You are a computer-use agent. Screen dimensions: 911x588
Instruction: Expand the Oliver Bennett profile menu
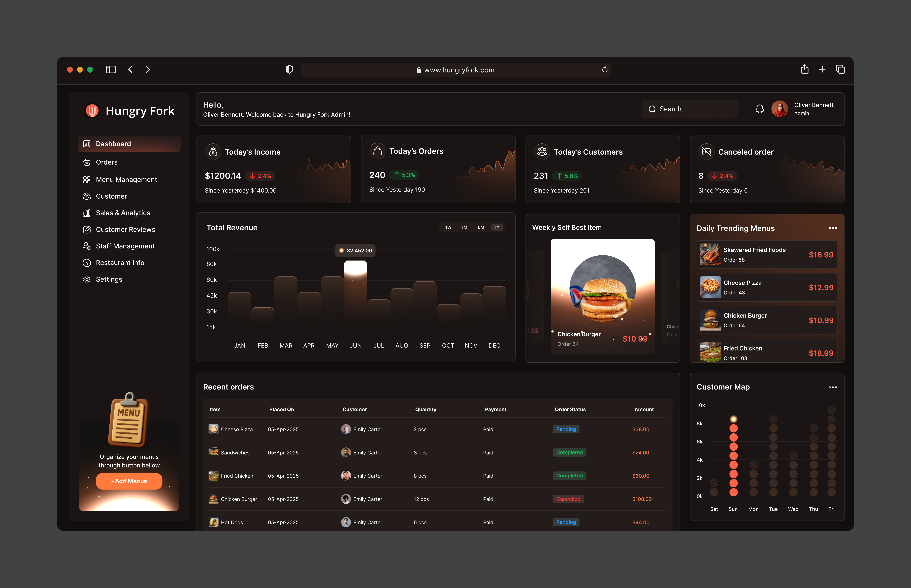tap(806, 109)
